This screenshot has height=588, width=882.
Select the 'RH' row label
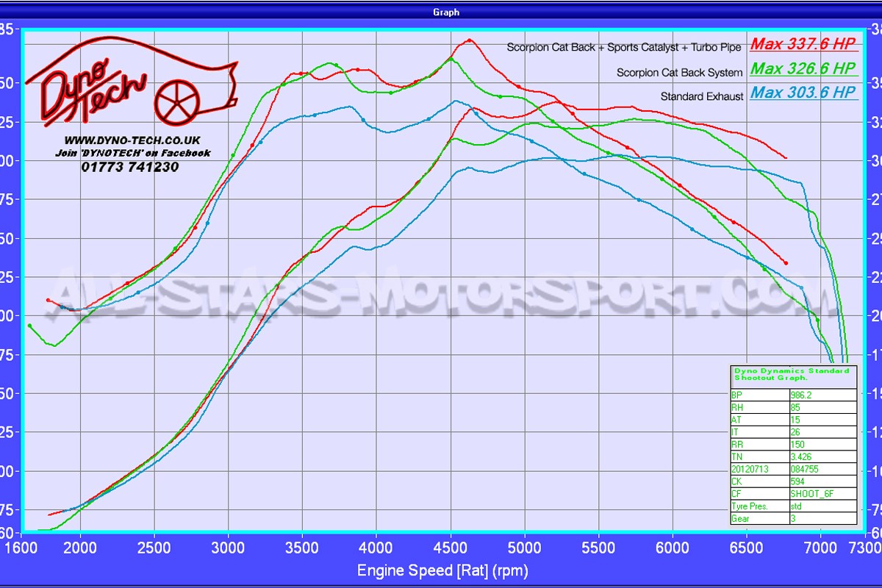[759, 406]
